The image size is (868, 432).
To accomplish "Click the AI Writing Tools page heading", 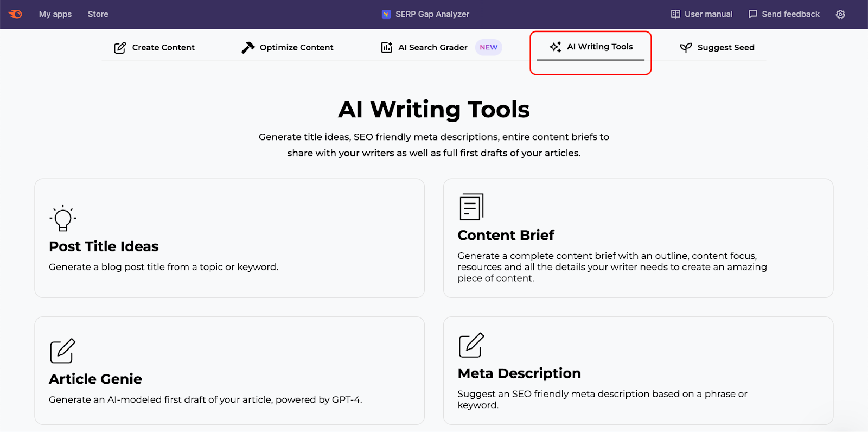I will click(434, 110).
